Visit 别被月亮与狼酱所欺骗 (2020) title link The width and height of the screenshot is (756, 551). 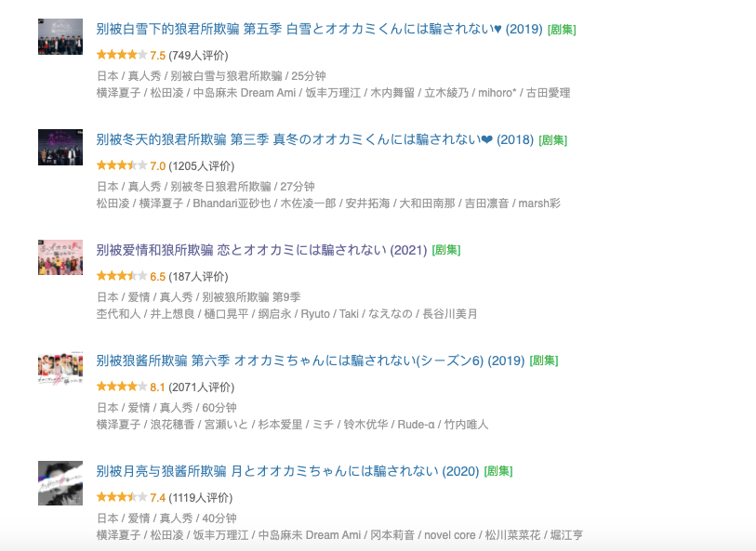pyautogui.click(x=288, y=471)
